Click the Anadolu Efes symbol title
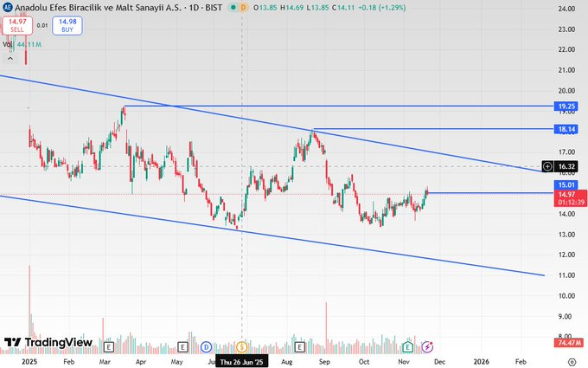This screenshot has width=588, height=368. pos(118,7)
